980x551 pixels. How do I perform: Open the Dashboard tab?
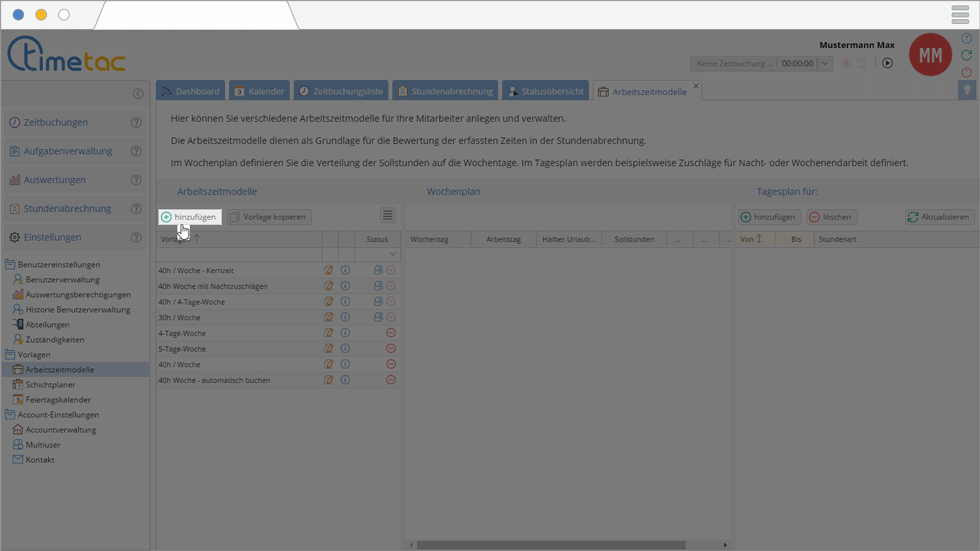190,91
